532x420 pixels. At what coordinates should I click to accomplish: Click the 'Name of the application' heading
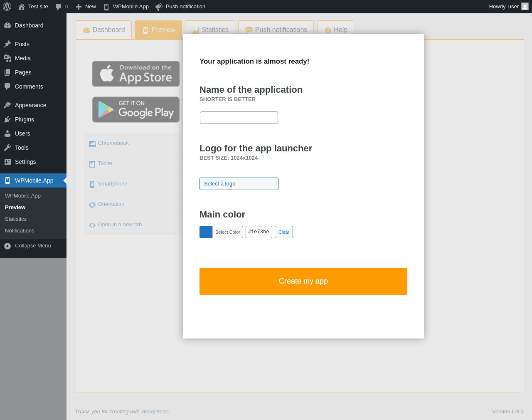pos(251,90)
